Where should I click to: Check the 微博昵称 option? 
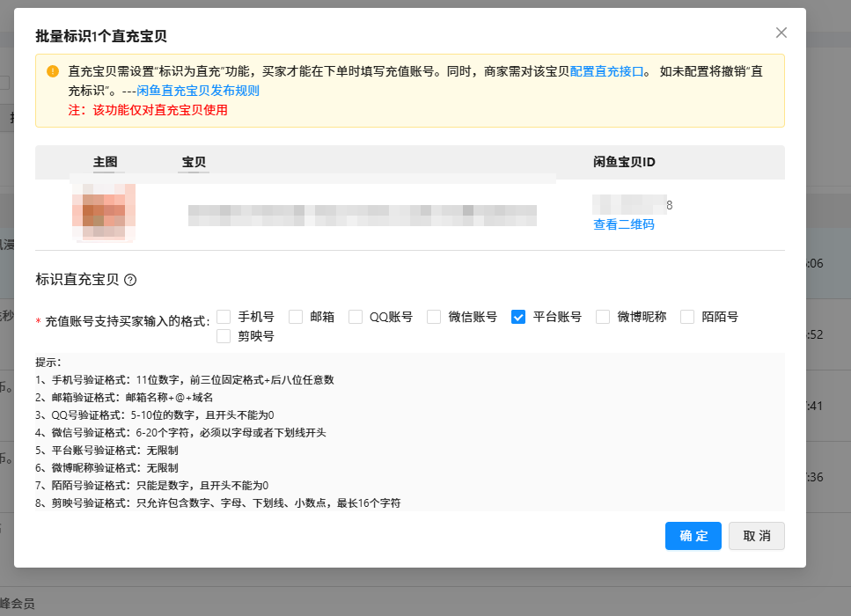point(602,317)
